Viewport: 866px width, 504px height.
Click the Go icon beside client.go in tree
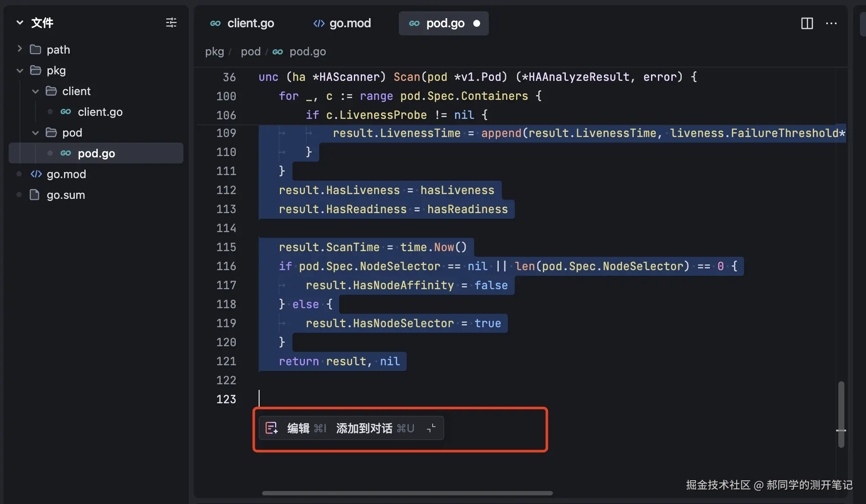point(66,112)
